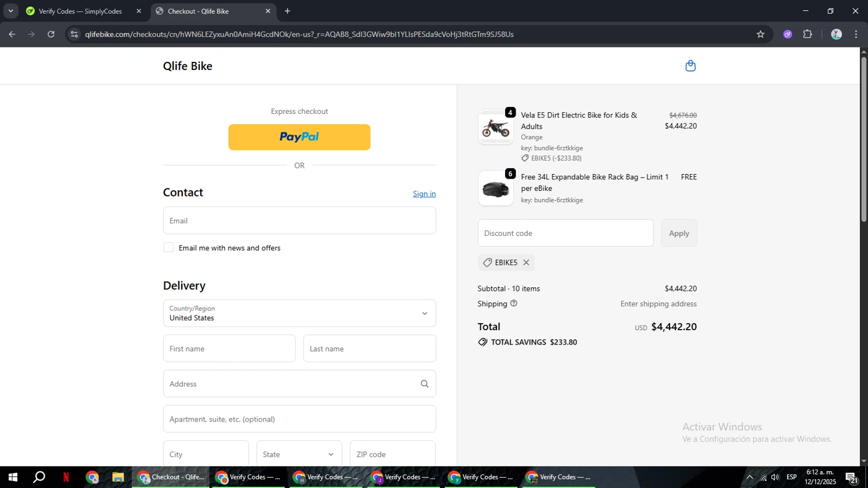The height and width of the screenshot is (488, 868).
Task: View site information icon in address bar
Action: point(74,34)
